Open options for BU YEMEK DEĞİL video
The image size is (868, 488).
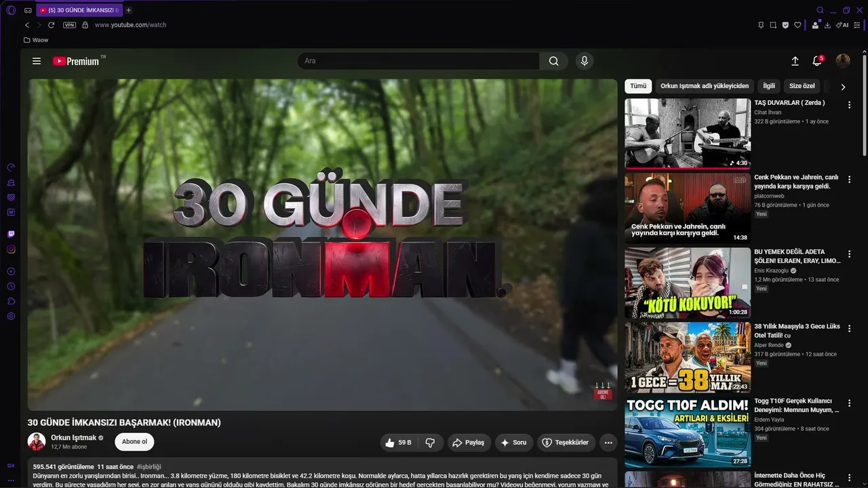849,254
